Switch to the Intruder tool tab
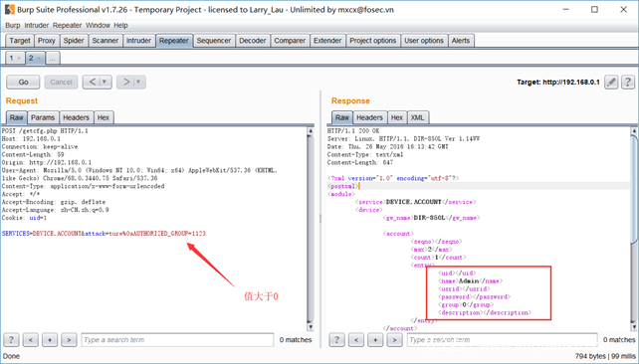639x364 pixels. (138, 41)
